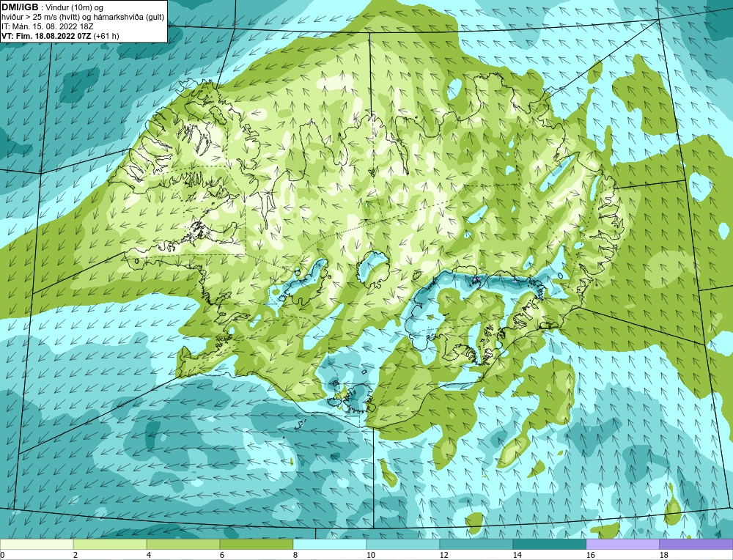Click the purple legend swatch above 18 m/s
Screen dimensions: 733x560
tap(696, 545)
